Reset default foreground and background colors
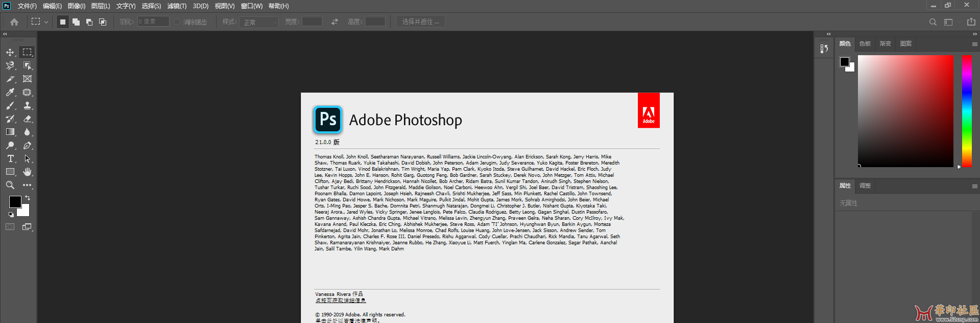980x323 pixels. pyautogui.click(x=11, y=215)
